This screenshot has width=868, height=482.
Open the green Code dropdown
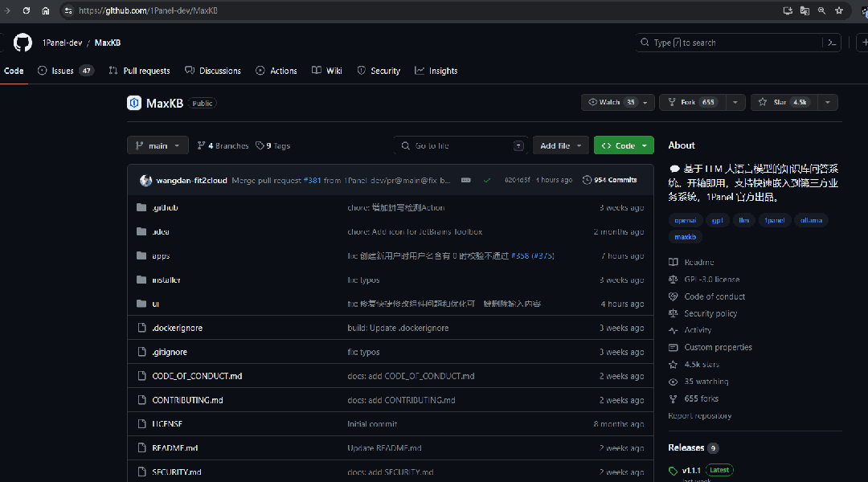[x=624, y=145]
